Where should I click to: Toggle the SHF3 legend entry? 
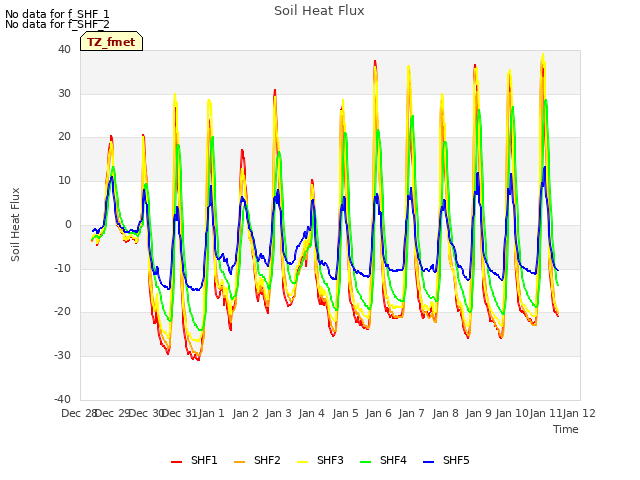coord(320,460)
